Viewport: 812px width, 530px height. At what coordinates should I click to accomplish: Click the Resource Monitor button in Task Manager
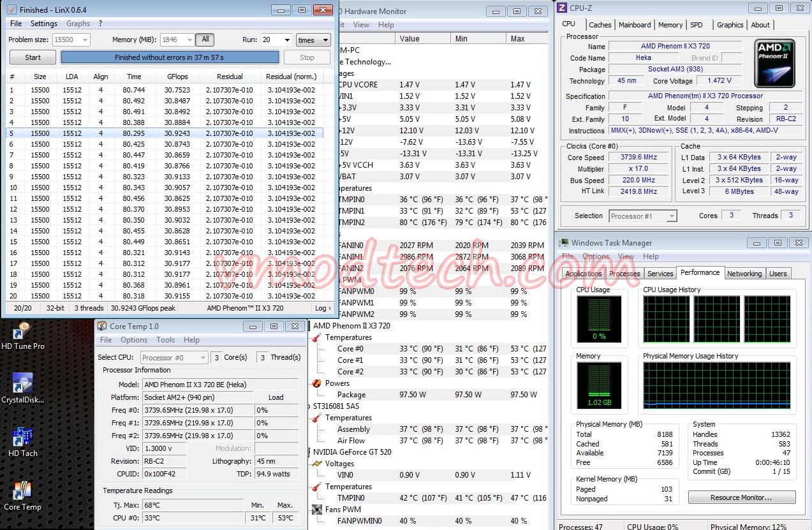coord(742,497)
